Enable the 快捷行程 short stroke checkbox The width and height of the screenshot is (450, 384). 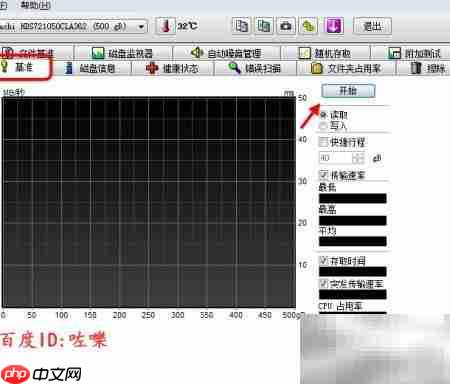323,142
